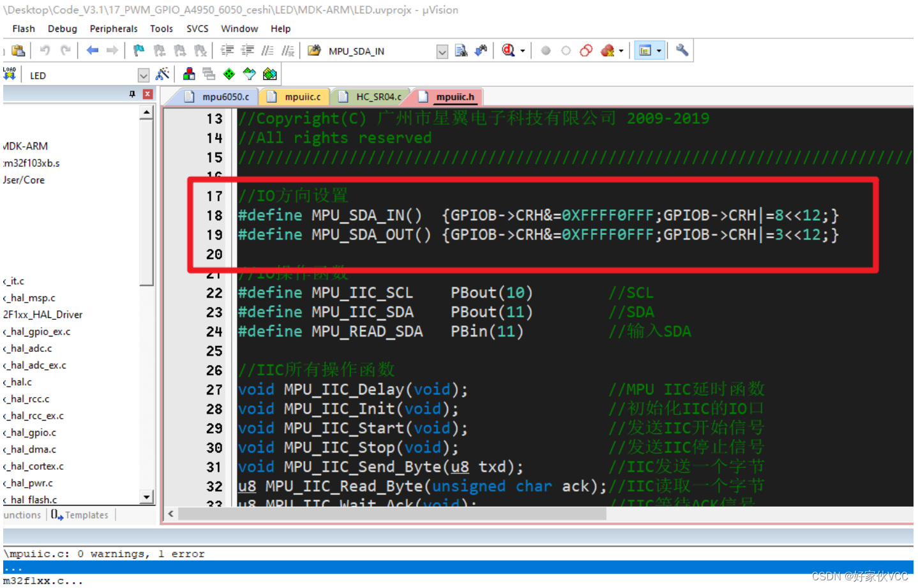Select 2F1xx_HAL_Driver group in tree
Image resolution: width=918 pixels, height=588 pixels.
[43, 314]
